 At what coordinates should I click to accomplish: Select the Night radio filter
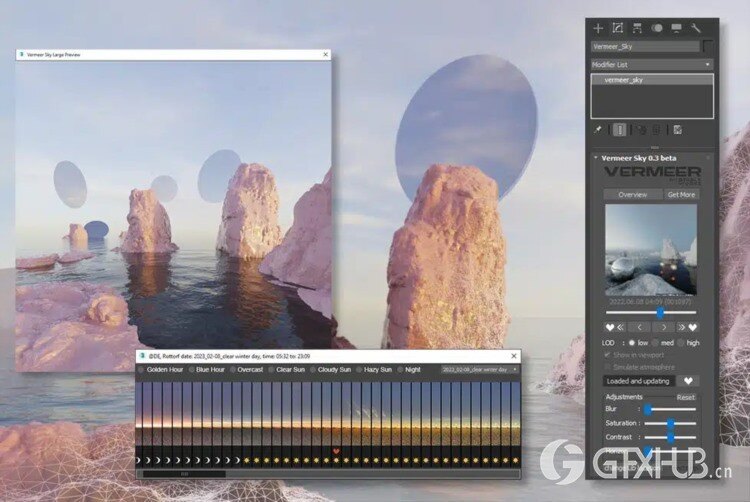401,369
